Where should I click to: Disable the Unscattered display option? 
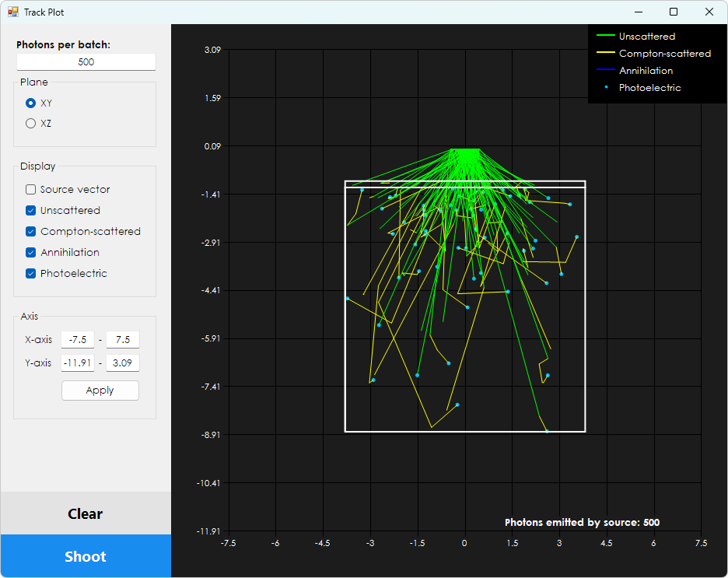pos(30,210)
